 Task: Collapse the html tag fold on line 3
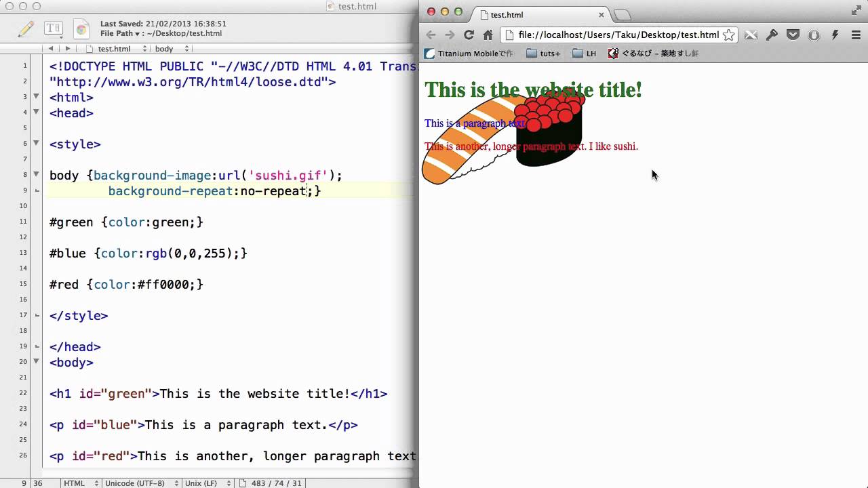37,97
